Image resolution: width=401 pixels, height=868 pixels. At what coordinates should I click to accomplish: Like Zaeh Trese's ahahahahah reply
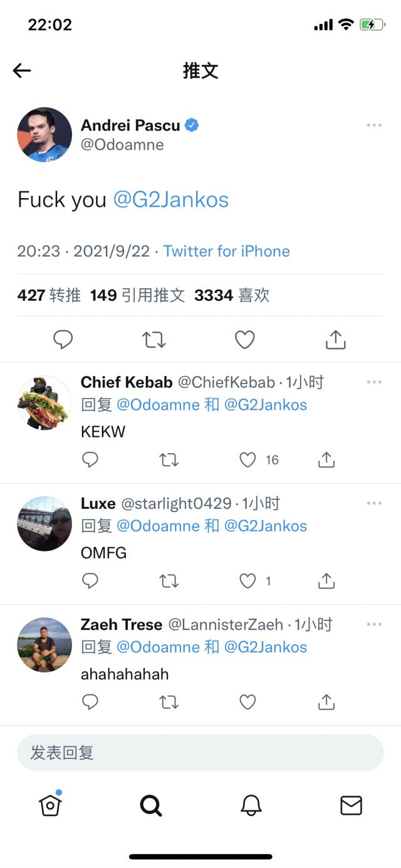248,703
